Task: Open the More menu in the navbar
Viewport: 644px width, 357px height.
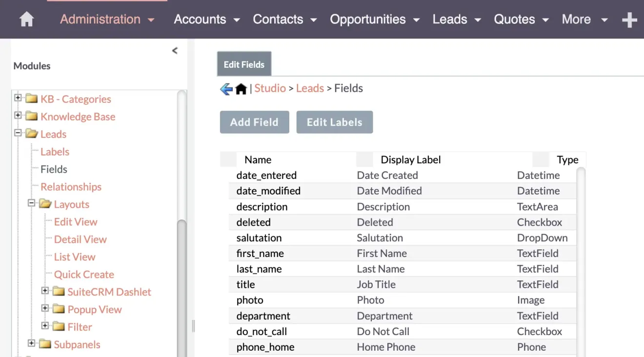Action: coord(577,20)
